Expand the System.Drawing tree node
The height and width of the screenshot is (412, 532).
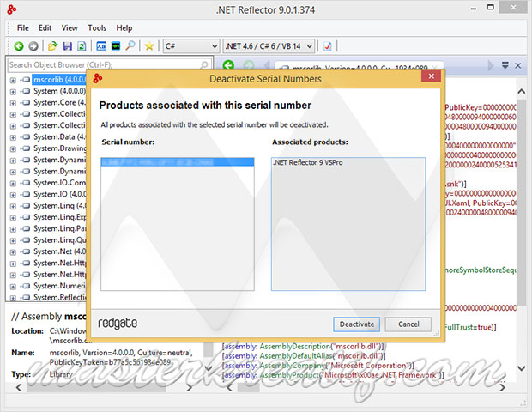coord(13,149)
